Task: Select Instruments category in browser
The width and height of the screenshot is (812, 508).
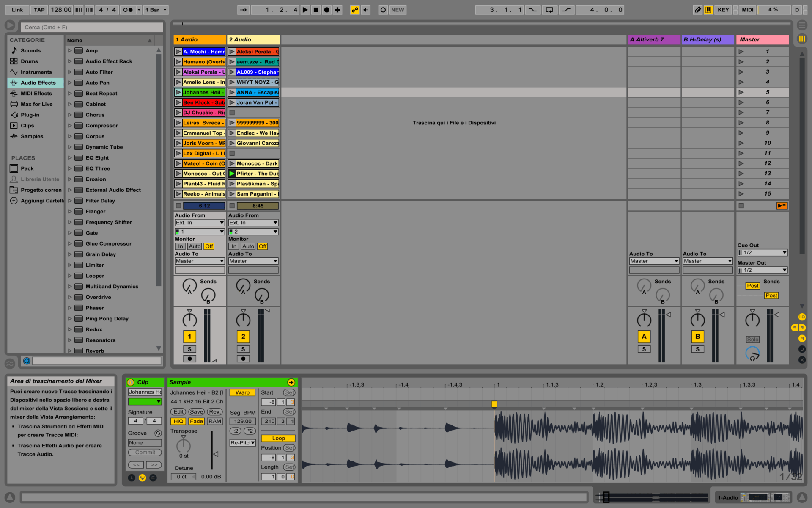Action: (x=36, y=72)
